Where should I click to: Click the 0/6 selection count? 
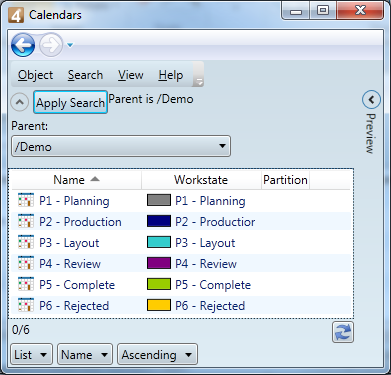point(21,330)
